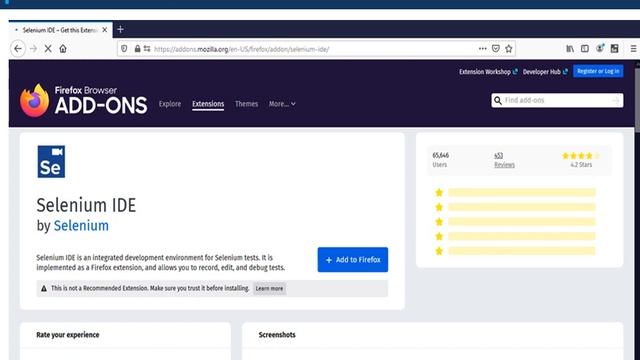Close the Selenium IDE browser tab

(x=105, y=30)
